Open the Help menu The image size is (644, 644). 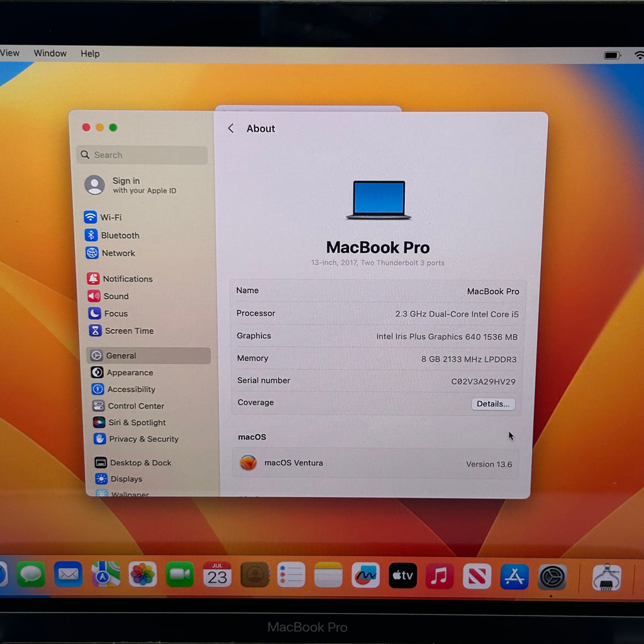90,54
